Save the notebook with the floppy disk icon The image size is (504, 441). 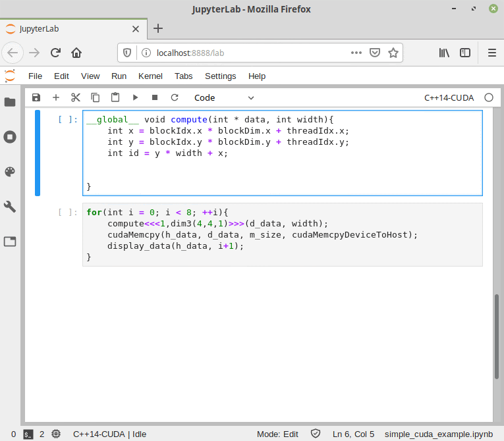36,97
